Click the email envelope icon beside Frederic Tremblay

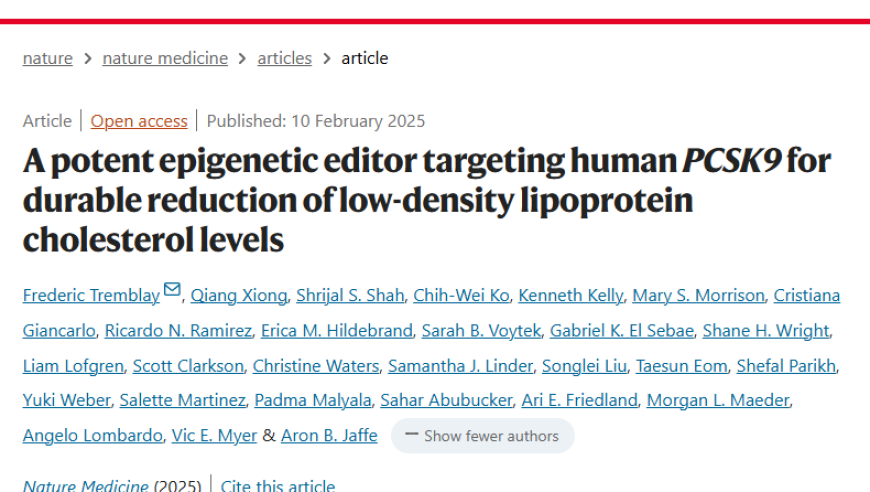(x=172, y=290)
